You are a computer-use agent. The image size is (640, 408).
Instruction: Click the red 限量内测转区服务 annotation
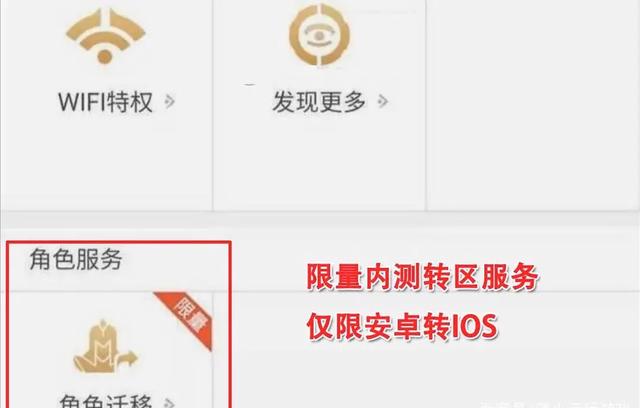(422, 277)
